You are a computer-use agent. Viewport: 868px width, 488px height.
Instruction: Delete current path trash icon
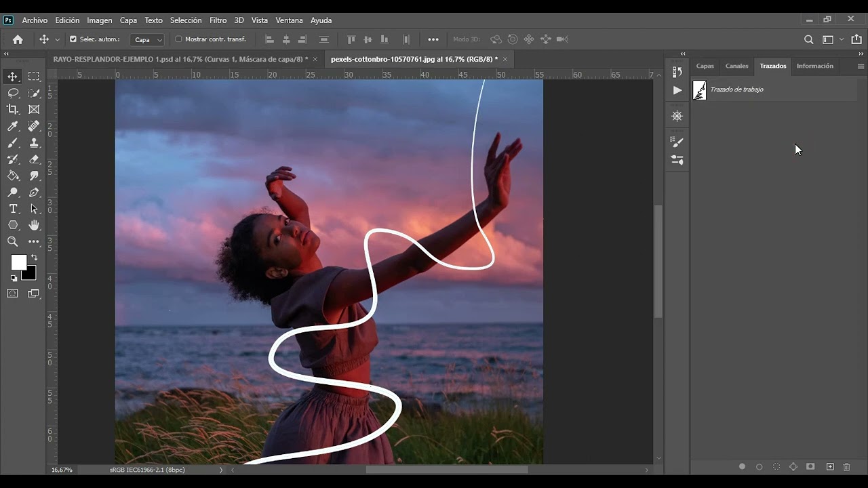tap(846, 467)
